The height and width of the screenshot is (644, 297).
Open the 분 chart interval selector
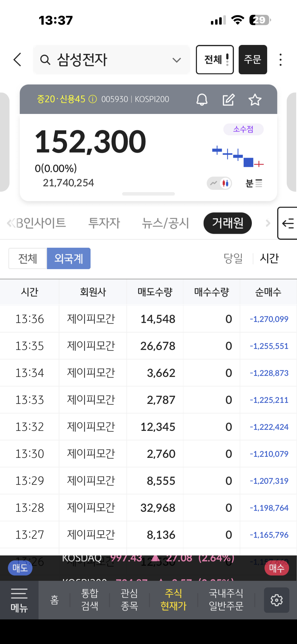tap(254, 183)
